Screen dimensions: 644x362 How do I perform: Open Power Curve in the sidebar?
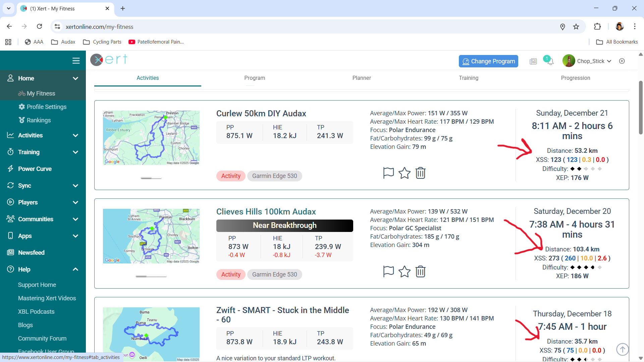(35, 169)
